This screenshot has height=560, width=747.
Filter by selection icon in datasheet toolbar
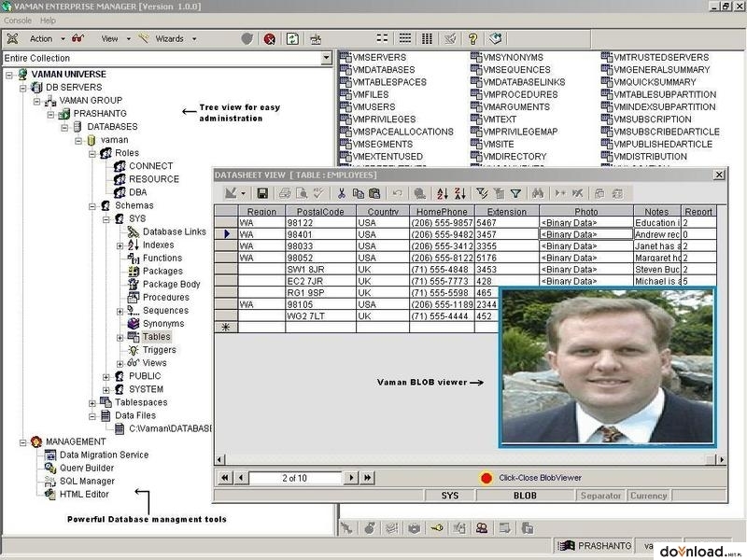482,193
